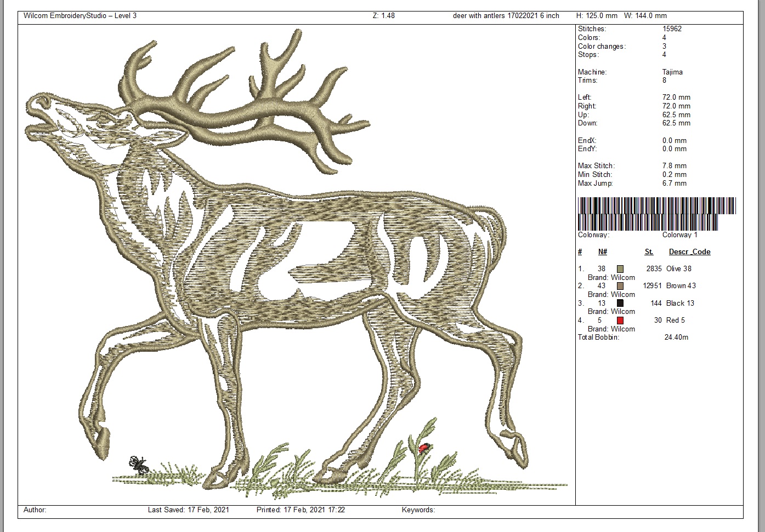The width and height of the screenshot is (765, 532).
Task: Click the St. column header
Action: pyautogui.click(x=649, y=252)
